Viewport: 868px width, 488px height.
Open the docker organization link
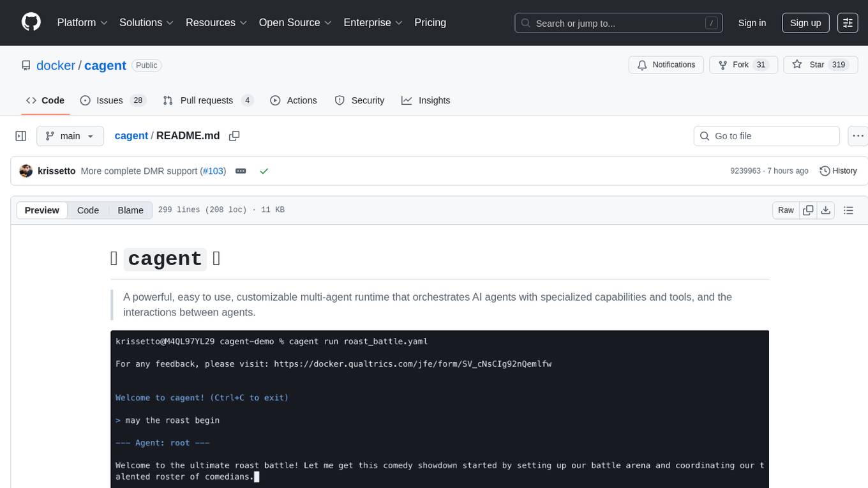point(56,65)
